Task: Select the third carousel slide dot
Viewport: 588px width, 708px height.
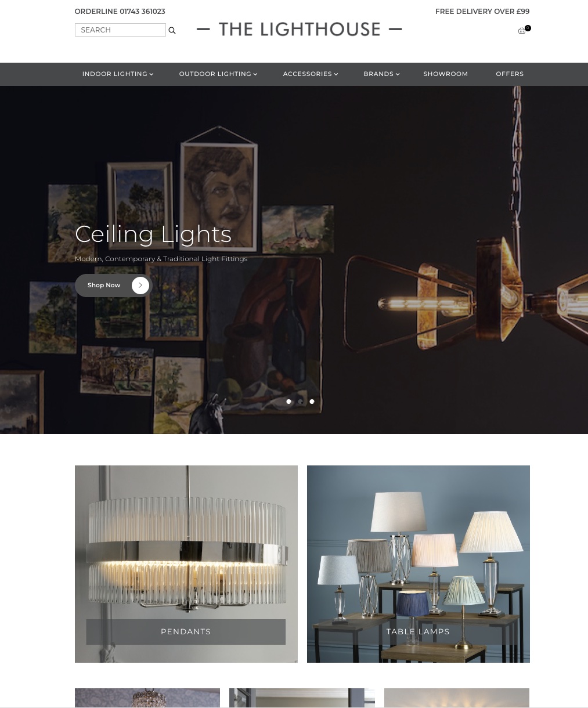Action: coord(312,402)
